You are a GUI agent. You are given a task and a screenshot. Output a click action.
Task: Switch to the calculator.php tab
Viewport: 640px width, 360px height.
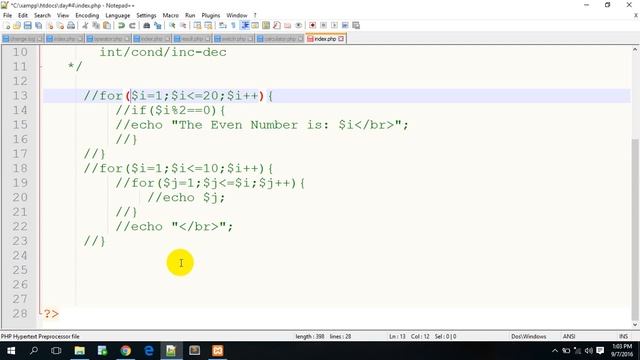pyautogui.click(x=280, y=39)
